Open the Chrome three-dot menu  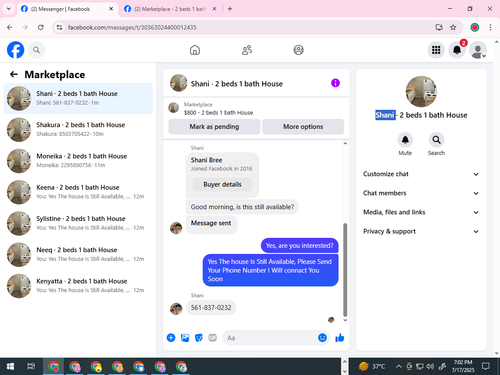490,27
